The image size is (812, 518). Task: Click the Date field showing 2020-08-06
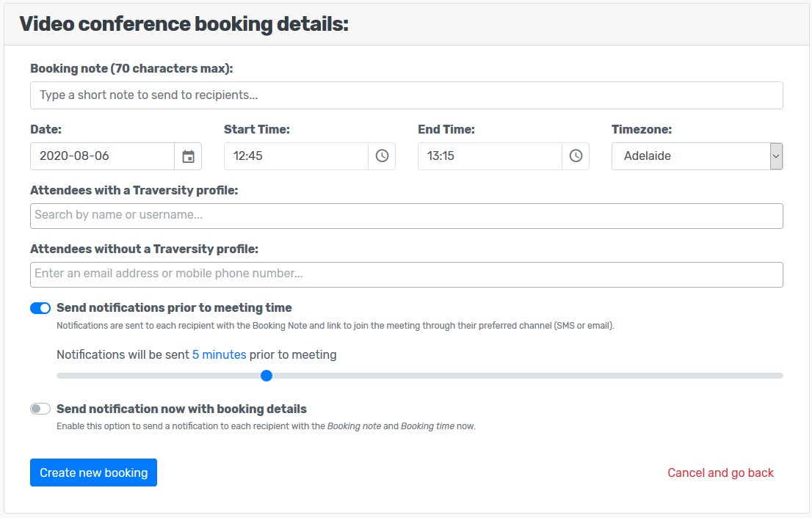(x=103, y=156)
